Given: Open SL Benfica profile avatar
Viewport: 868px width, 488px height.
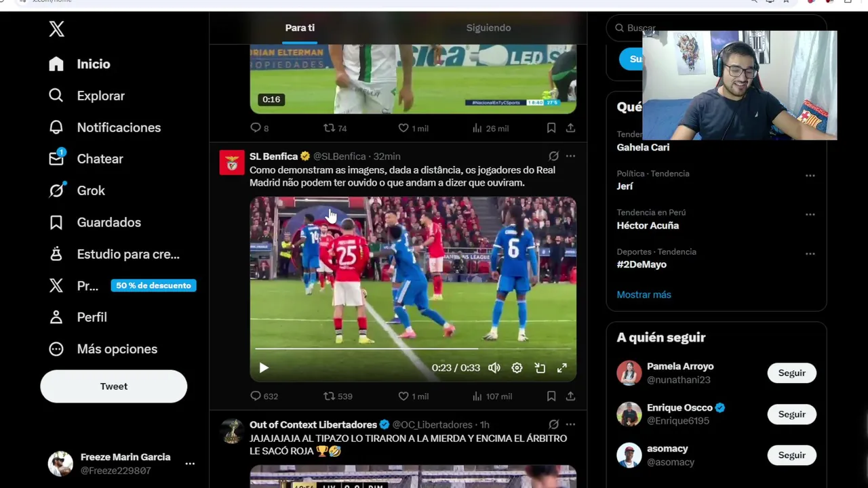Looking at the screenshot, I should pos(232,163).
